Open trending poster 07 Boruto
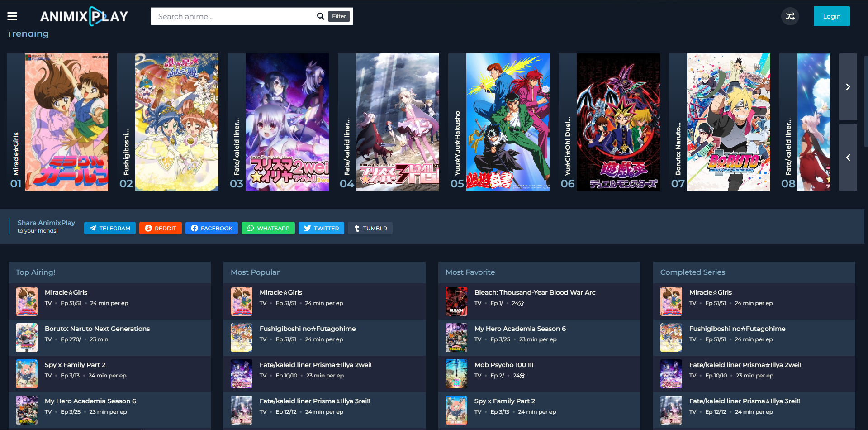Viewport: 868px width, 430px height. point(729,122)
